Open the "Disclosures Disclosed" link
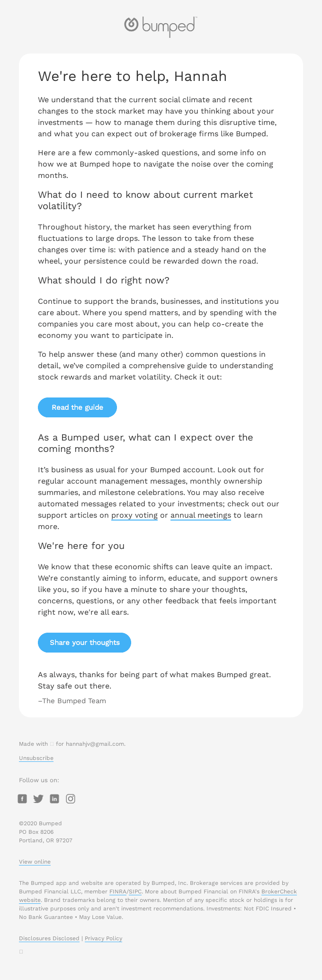Viewport: 322px width, 980px height. [x=49, y=938]
